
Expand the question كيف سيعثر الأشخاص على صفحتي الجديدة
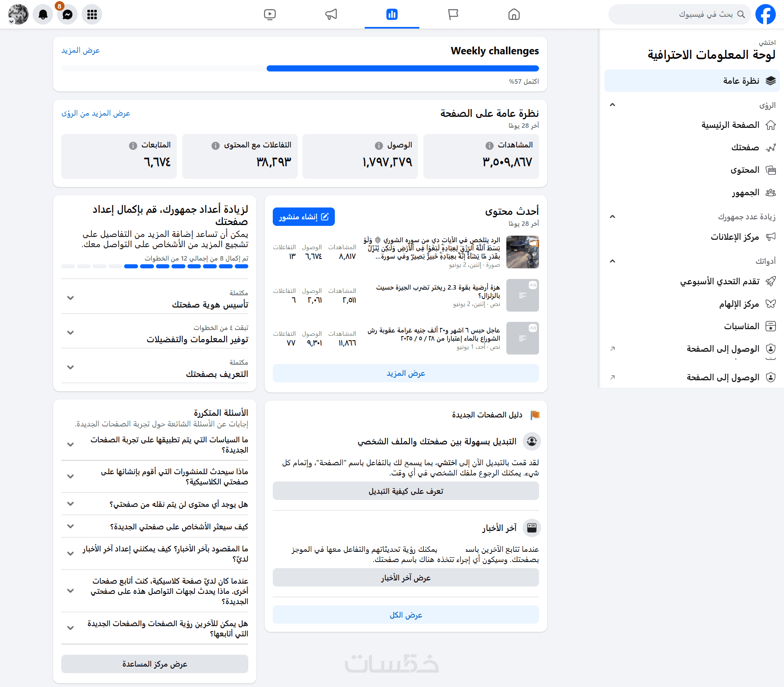[x=70, y=526]
